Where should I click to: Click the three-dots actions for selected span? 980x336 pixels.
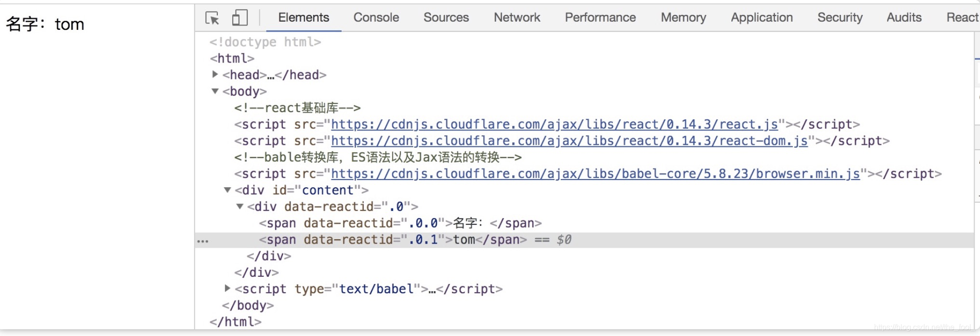click(203, 241)
